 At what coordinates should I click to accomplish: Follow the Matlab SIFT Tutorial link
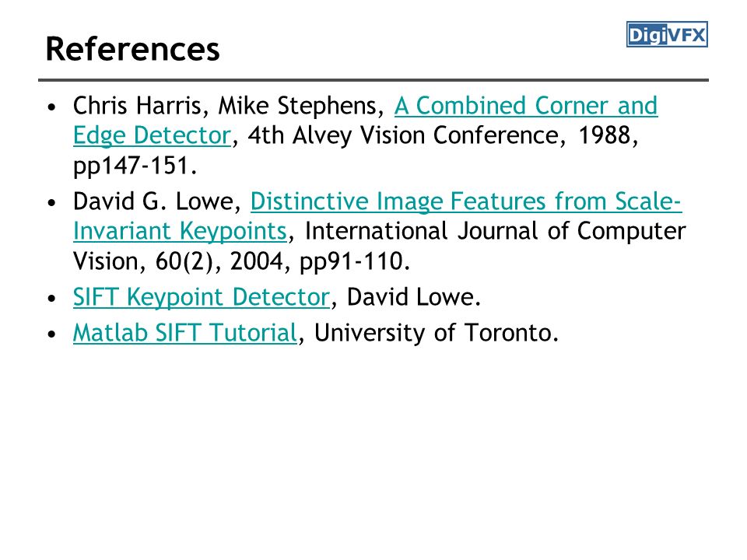click(185, 333)
